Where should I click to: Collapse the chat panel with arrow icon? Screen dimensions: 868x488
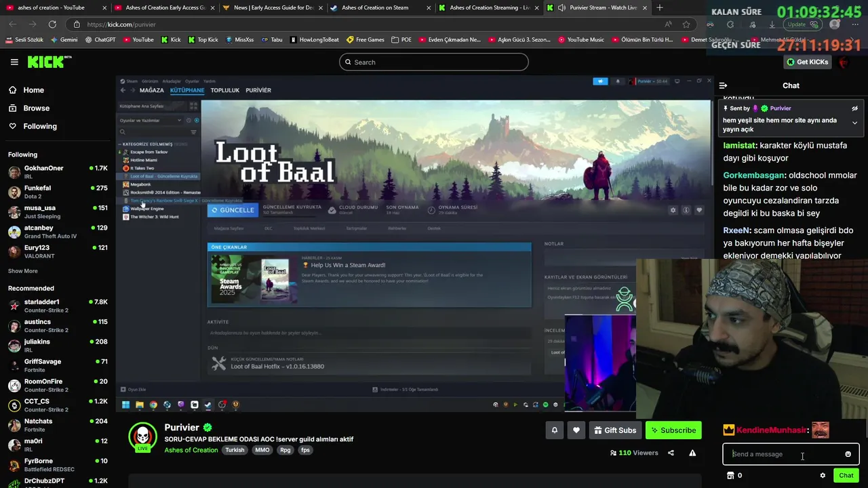point(723,85)
